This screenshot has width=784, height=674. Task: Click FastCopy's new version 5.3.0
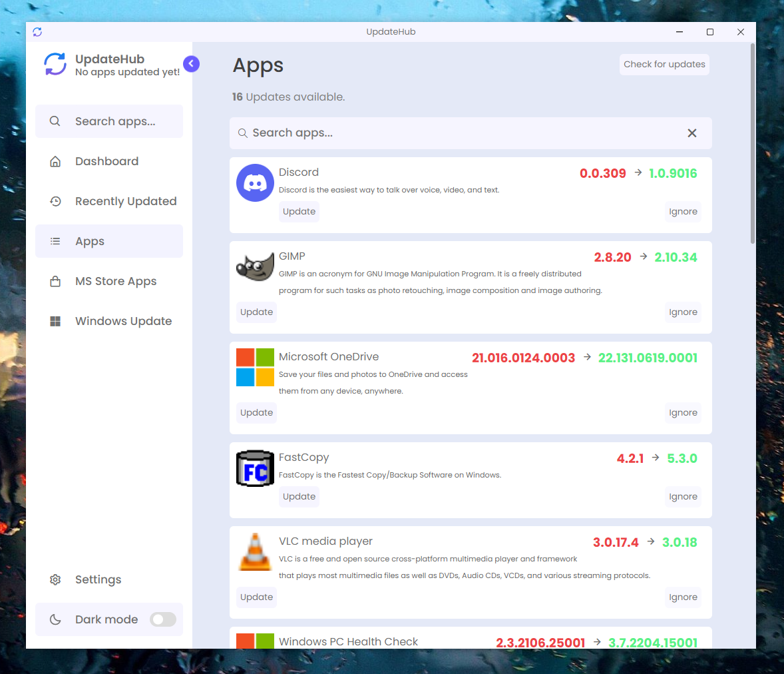point(682,459)
